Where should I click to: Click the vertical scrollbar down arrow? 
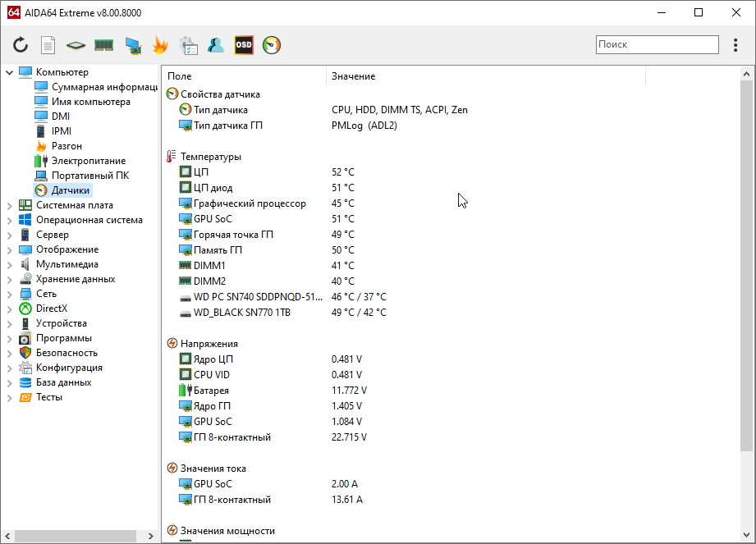point(746,535)
